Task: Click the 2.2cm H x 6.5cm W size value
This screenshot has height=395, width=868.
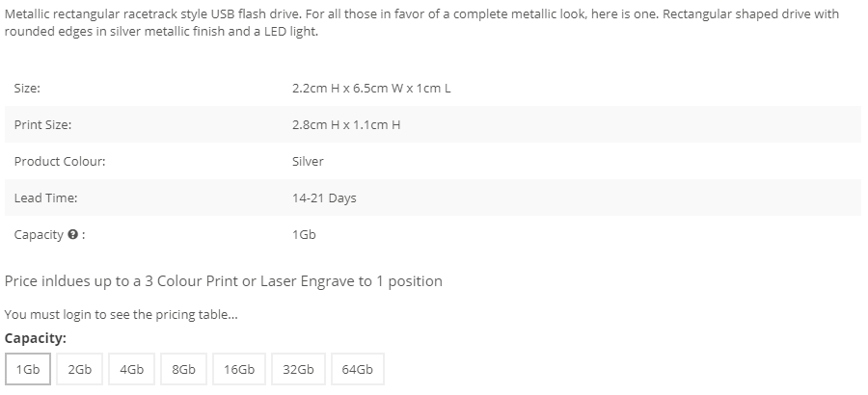Action: coord(371,89)
